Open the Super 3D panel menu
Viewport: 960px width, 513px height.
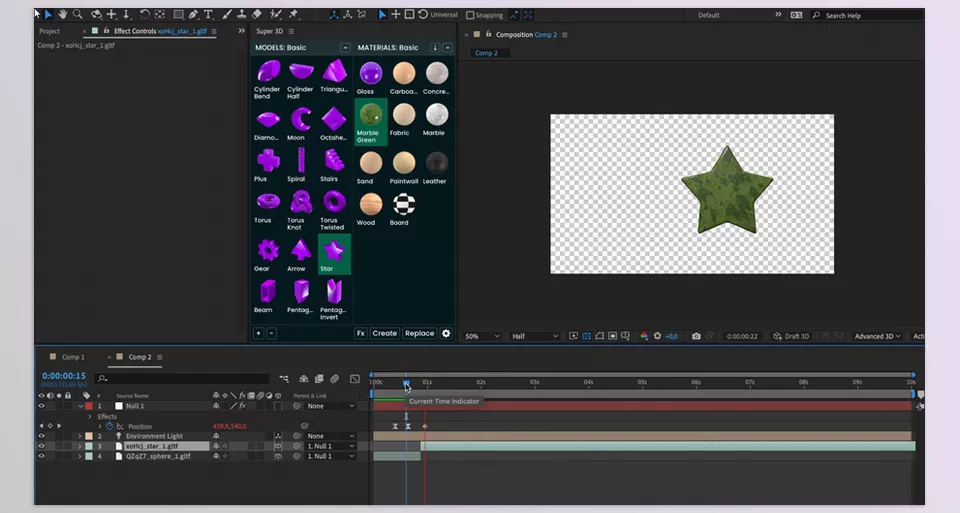(291, 31)
